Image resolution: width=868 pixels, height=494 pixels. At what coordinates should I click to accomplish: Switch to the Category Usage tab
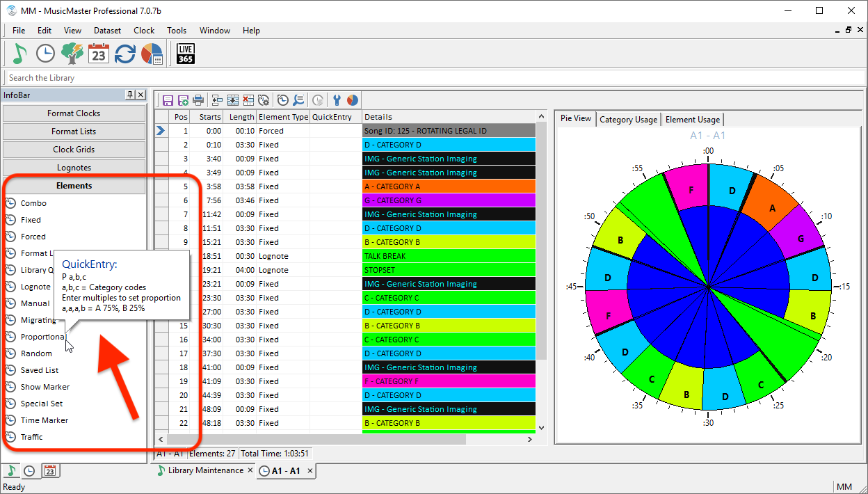click(x=628, y=120)
